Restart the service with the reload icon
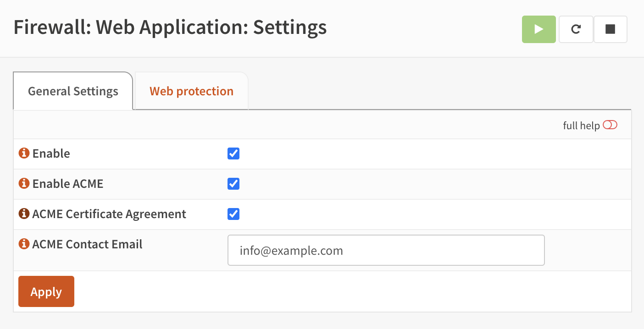This screenshot has height=329, width=644. point(576,29)
